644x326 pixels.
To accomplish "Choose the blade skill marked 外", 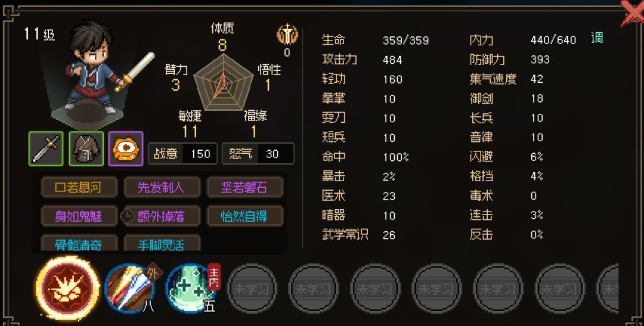I will click(x=131, y=288).
